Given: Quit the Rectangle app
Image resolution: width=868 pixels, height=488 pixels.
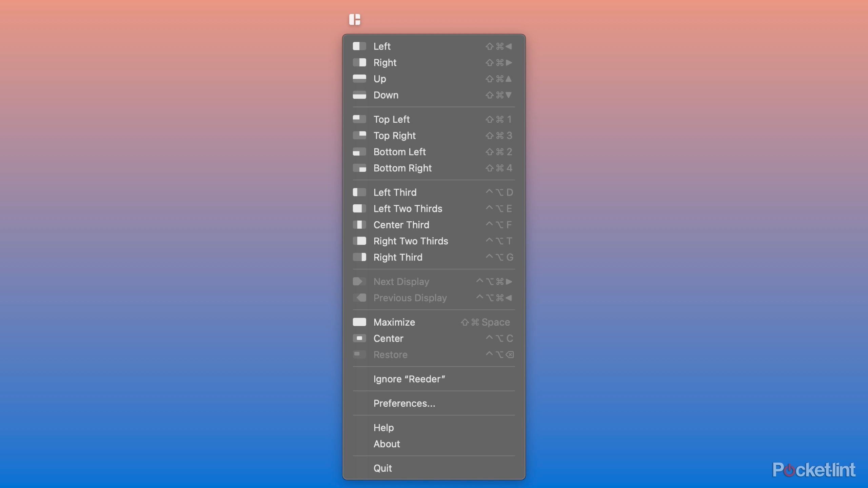Looking at the screenshot, I should tap(383, 468).
